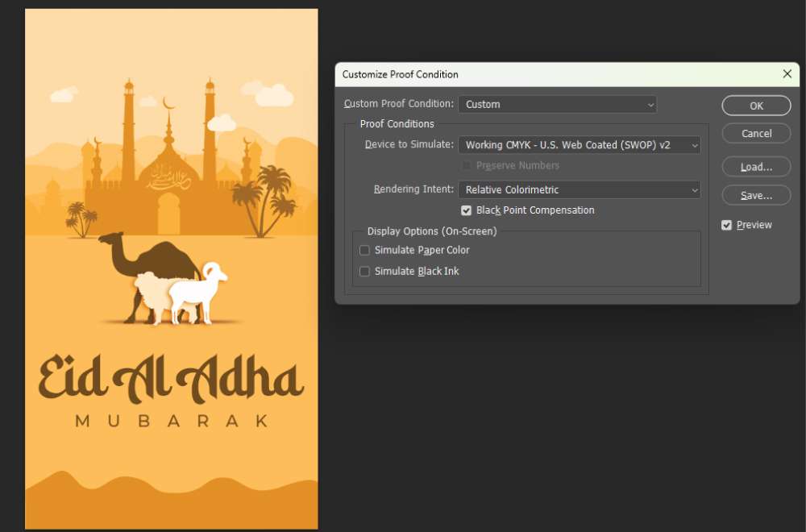This screenshot has height=532, width=806.
Task: Open the Rendering Intent dropdown
Action: click(x=580, y=189)
